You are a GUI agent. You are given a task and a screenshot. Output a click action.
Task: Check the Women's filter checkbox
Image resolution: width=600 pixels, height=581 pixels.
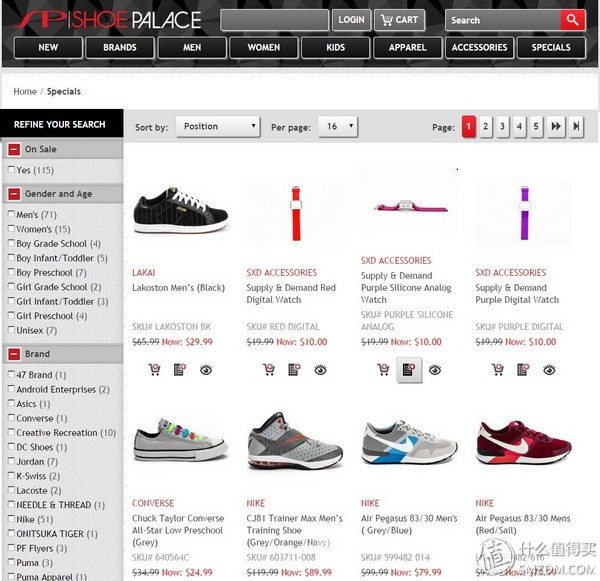[11, 228]
